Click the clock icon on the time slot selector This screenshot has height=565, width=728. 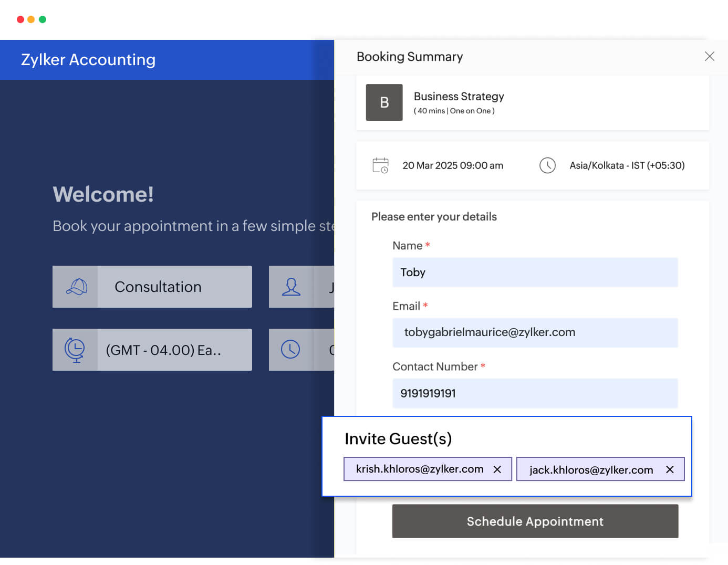292,350
